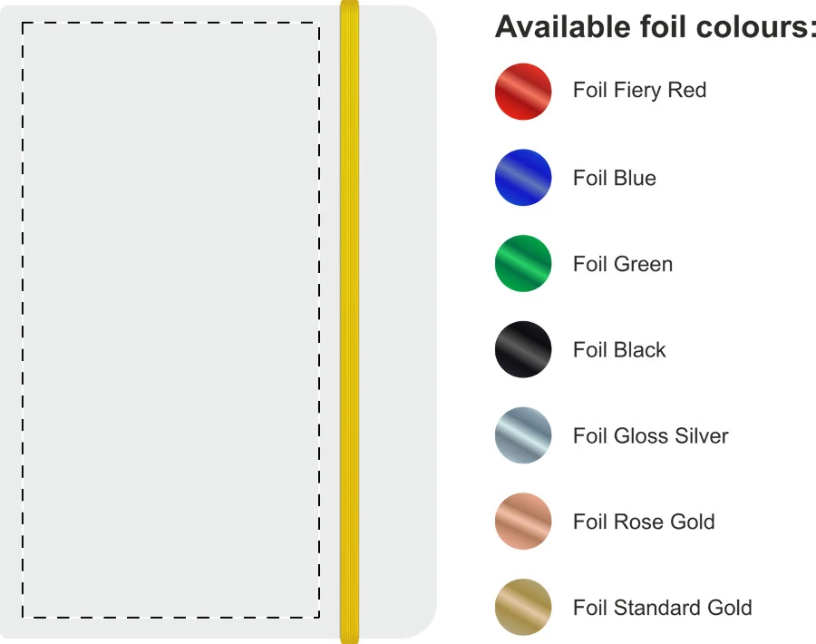Click the Foil Blue text label
This screenshot has width=816, height=644.
[615, 178]
